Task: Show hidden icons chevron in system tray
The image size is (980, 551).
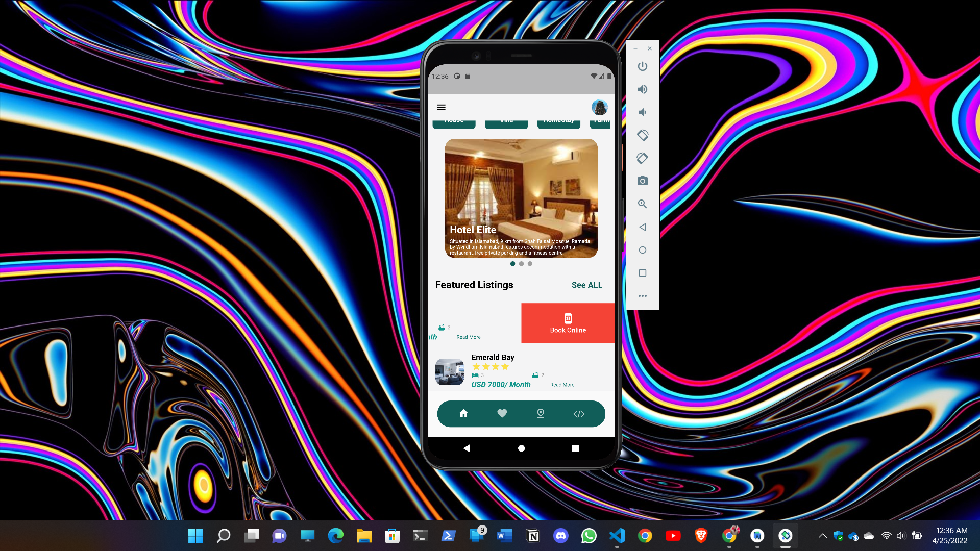Action: (822, 536)
